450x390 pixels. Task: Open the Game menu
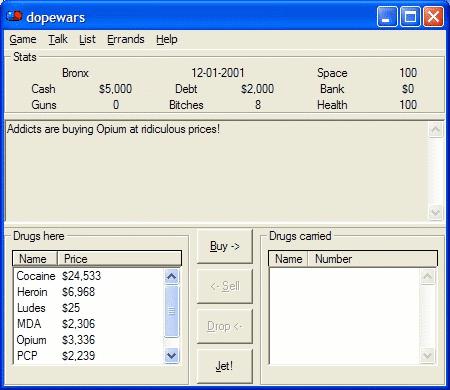[23, 39]
